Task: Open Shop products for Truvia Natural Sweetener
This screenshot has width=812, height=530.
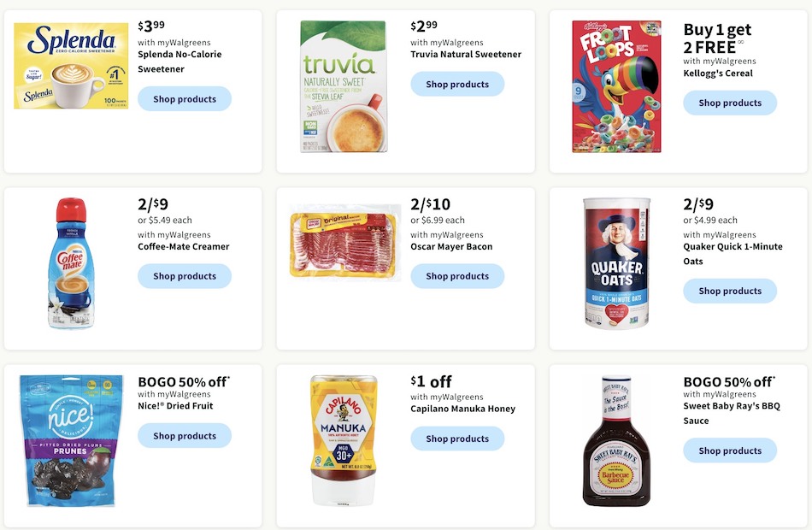Action: pos(457,84)
